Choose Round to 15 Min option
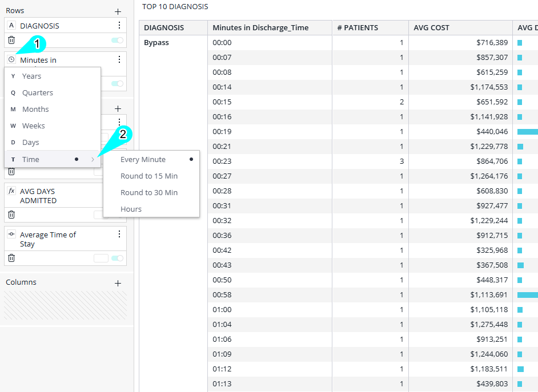The width and height of the screenshot is (538, 392). [149, 176]
